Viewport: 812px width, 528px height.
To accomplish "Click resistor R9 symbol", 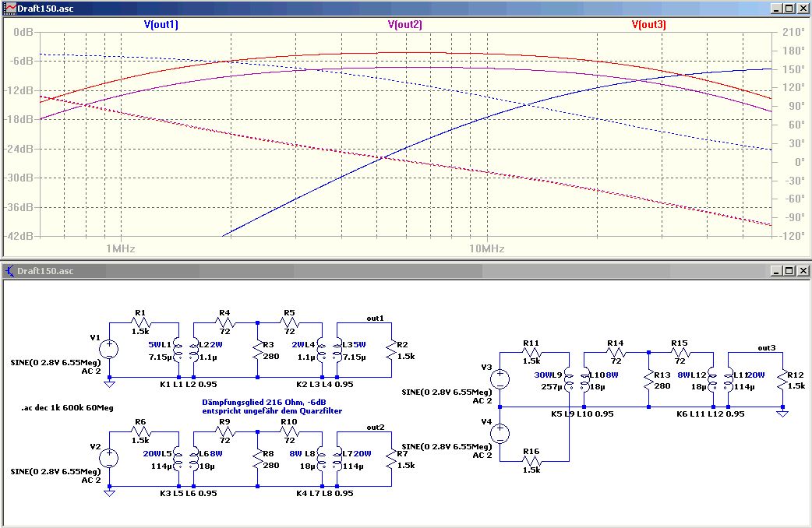I will (224, 431).
